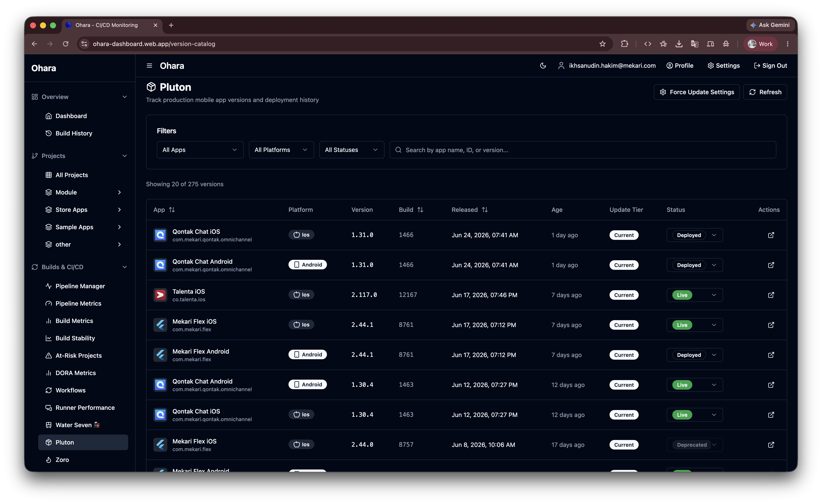Click the browser address bar URL
Viewport: 822px width, 504px height.
point(154,44)
